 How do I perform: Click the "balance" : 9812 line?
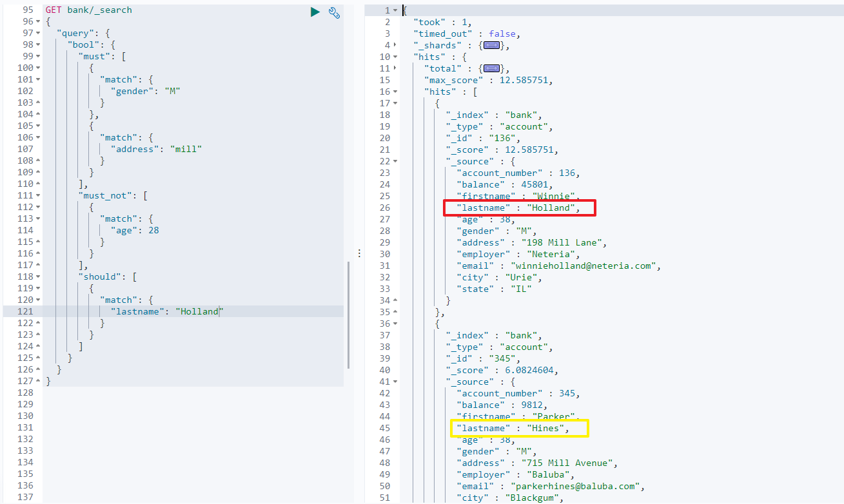[502, 405]
